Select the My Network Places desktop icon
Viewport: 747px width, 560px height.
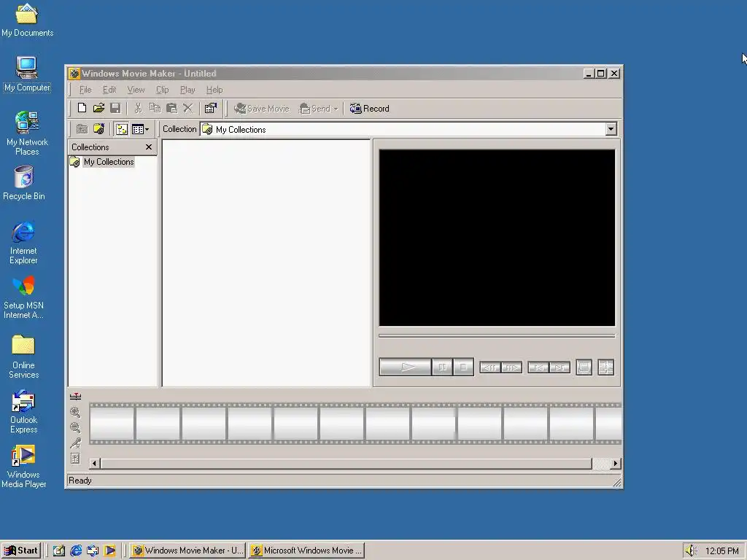click(x=27, y=133)
